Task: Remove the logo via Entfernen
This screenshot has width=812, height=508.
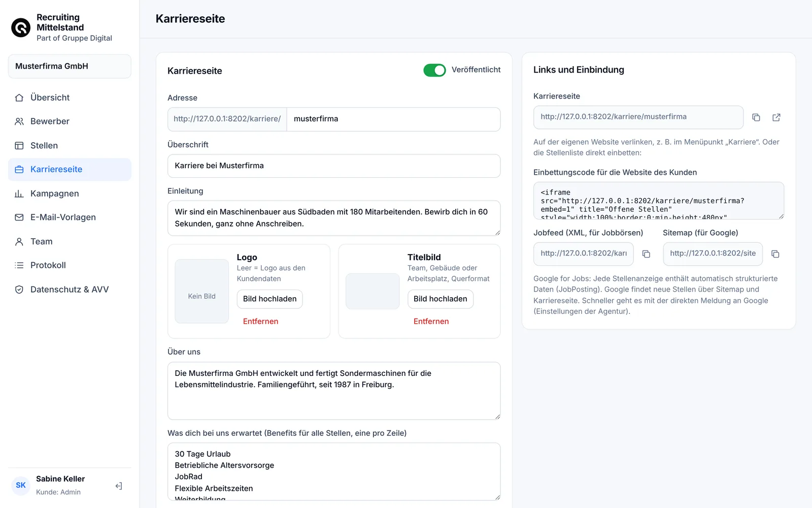Action: [x=260, y=321]
